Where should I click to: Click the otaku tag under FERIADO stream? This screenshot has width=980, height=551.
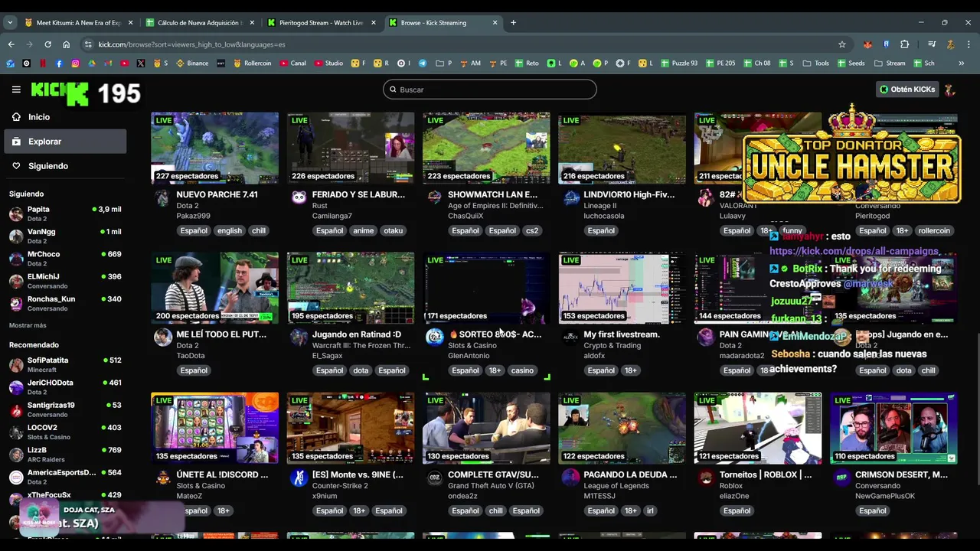point(393,230)
